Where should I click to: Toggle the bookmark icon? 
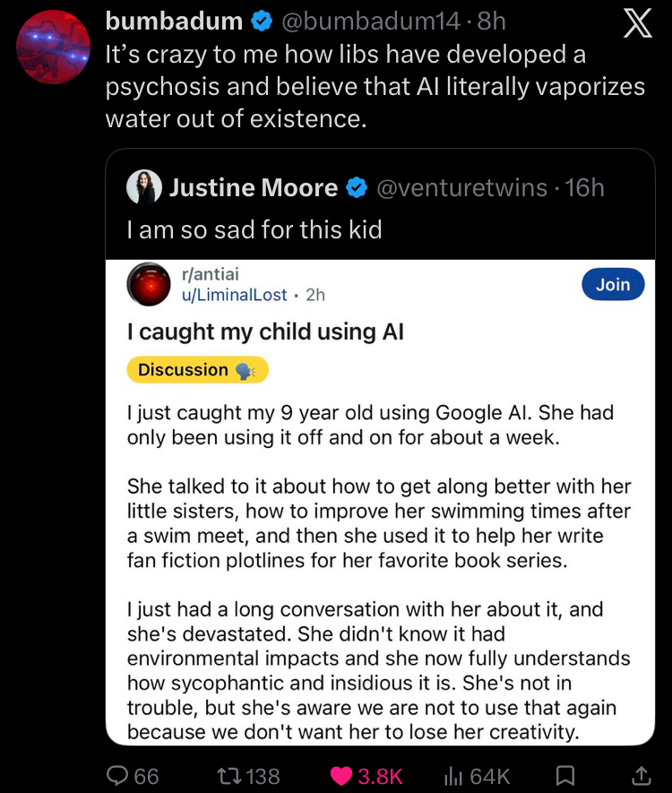click(x=565, y=775)
